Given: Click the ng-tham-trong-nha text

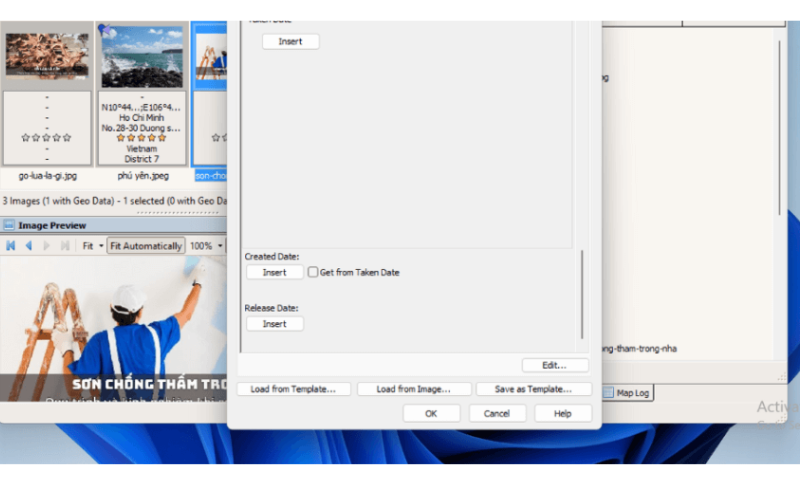Looking at the screenshot, I should (639, 349).
